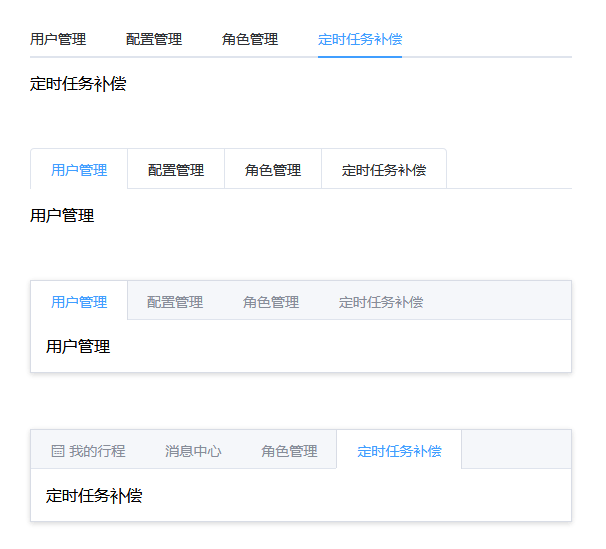
Task: Select 定时任务补偿 tab in the third bordered card
Action: 381,302
